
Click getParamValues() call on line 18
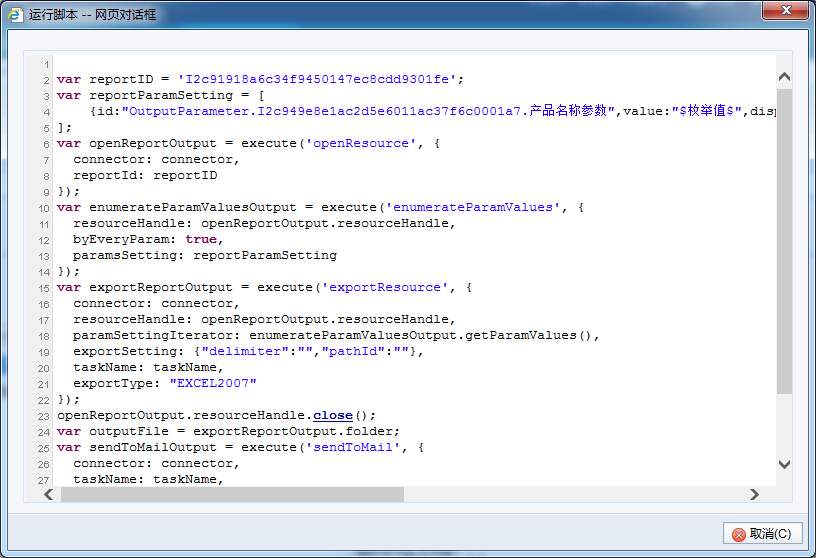click(x=528, y=335)
